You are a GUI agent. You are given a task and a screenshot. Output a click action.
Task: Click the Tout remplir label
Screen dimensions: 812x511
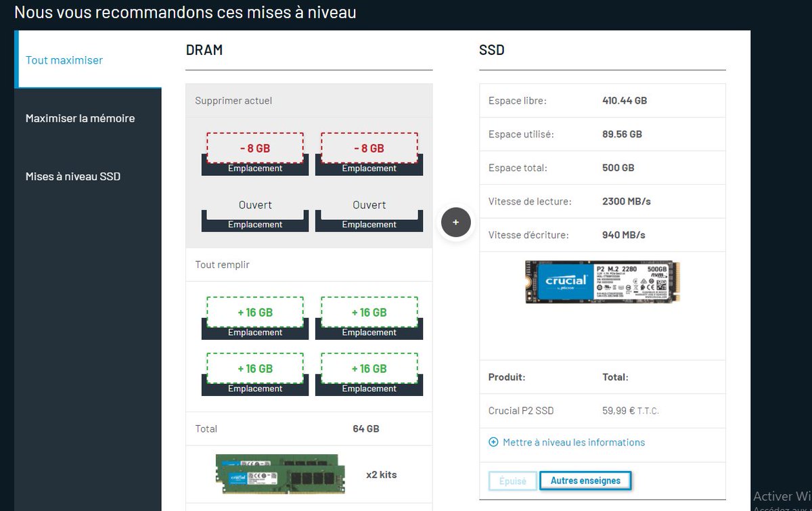point(223,265)
